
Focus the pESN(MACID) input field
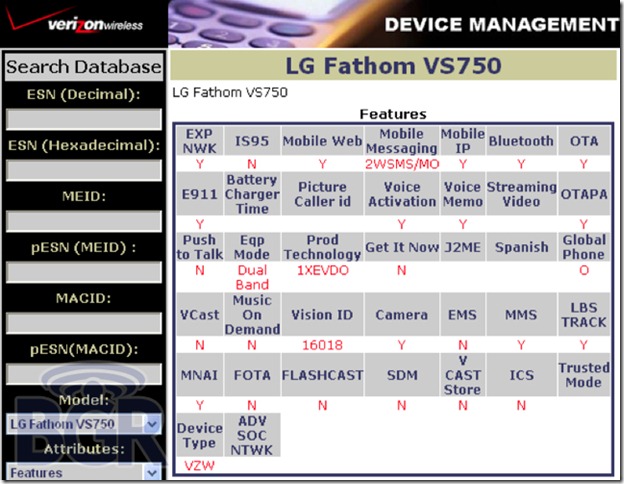pyautogui.click(x=84, y=374)
